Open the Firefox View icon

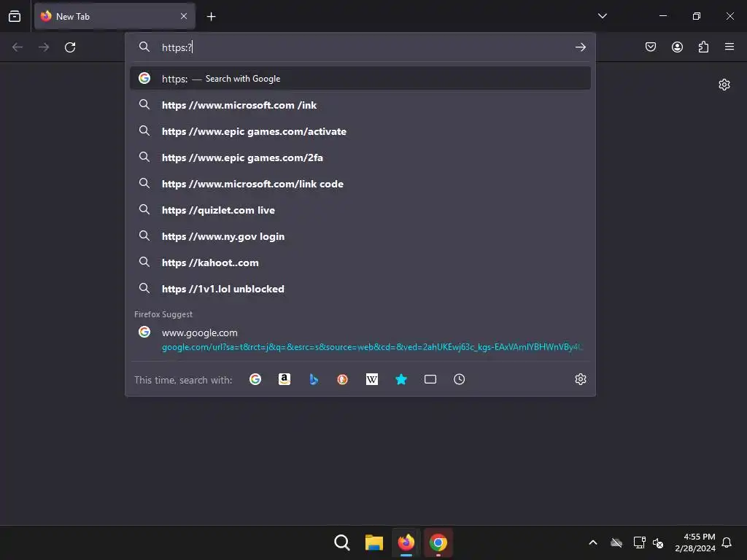[15, 16]
